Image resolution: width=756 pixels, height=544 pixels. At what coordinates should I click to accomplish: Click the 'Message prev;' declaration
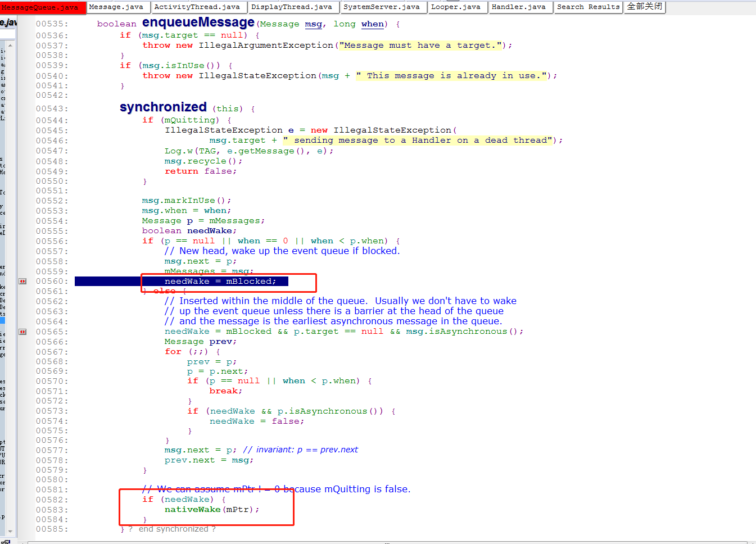point(201,342)
